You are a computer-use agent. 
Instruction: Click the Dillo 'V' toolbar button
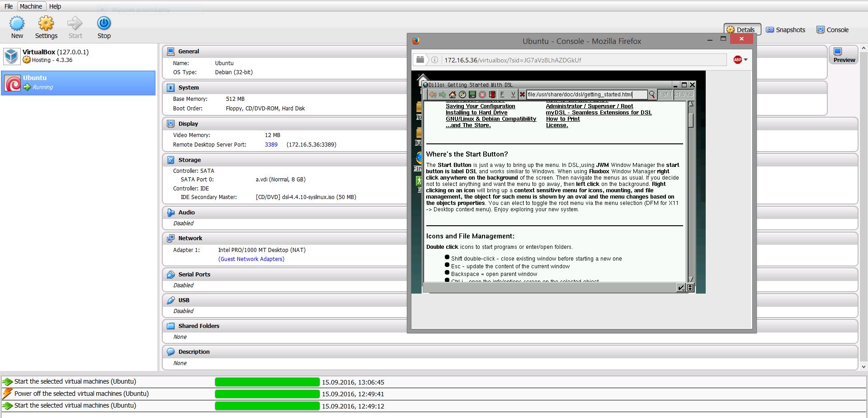point(512,95)
